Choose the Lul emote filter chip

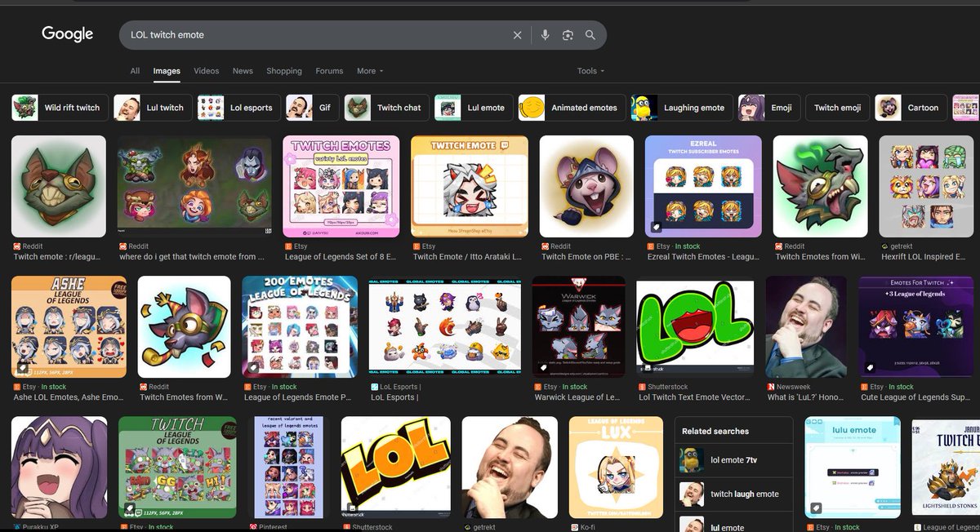point(473,108)
